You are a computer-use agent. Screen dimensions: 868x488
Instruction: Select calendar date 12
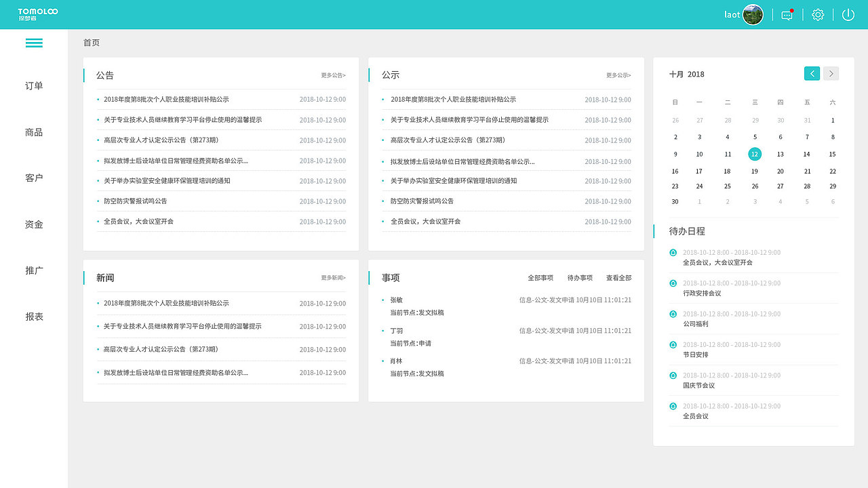[755, 154]
